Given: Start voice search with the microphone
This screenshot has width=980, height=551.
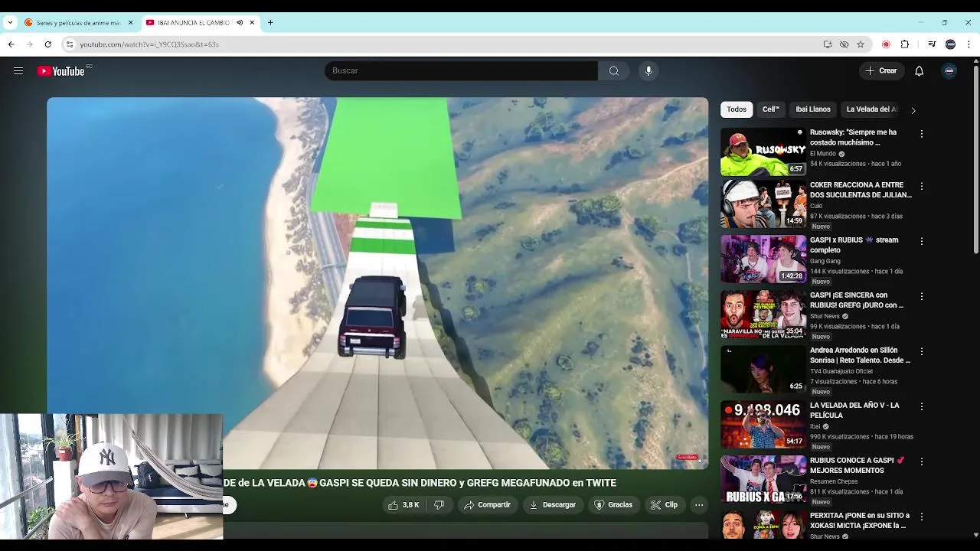Looking at the screenshot, I should pos(648,70).
